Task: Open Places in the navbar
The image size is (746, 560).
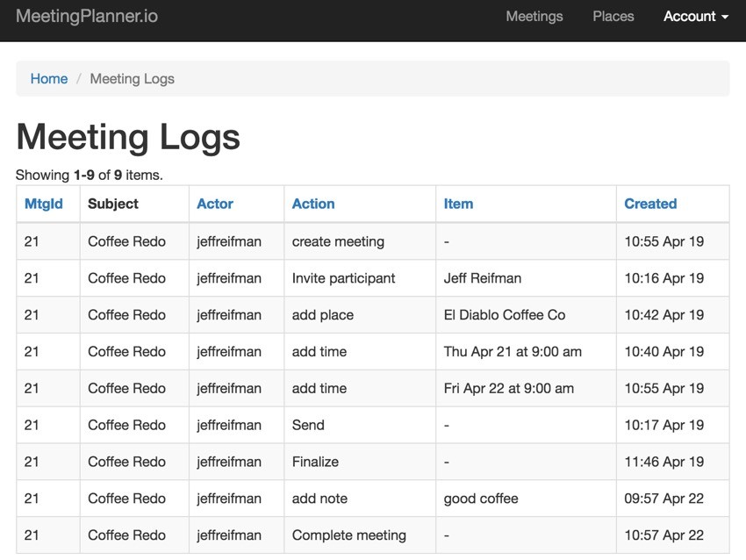Action: (613, 16)
